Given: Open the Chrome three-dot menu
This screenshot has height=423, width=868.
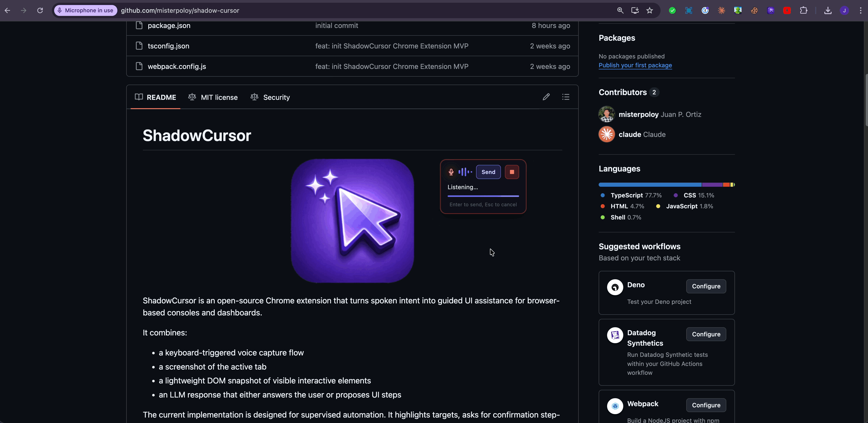Looking at the screenshot, I should tap(860, 10).
